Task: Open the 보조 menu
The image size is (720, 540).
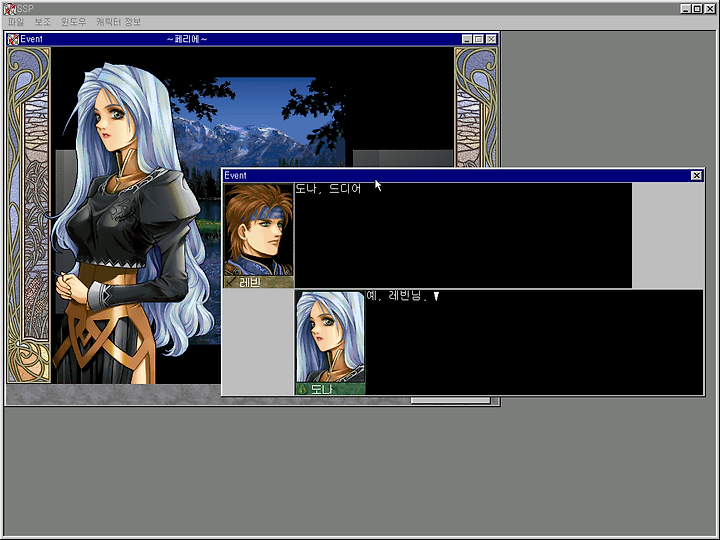Action: [43, 22]
